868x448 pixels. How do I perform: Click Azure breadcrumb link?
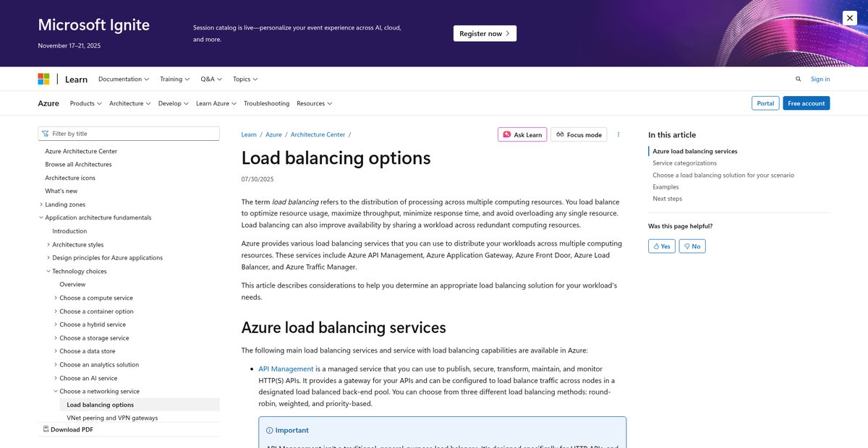(x=273, y=134)
